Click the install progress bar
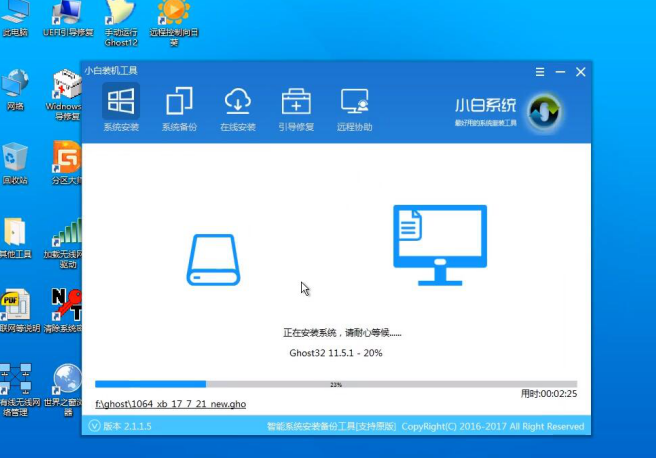656x458 pixels. coord(336,384)
